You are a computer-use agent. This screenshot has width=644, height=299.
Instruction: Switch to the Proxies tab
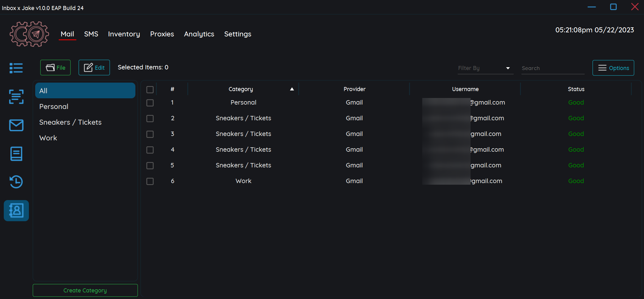[x=162, y=34]
